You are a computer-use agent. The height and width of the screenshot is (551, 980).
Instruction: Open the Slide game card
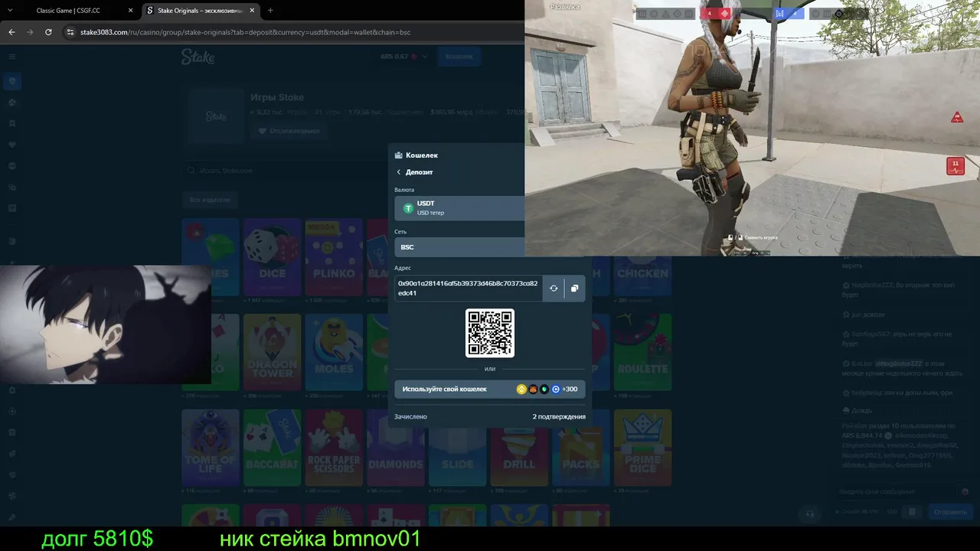[457, 458]
